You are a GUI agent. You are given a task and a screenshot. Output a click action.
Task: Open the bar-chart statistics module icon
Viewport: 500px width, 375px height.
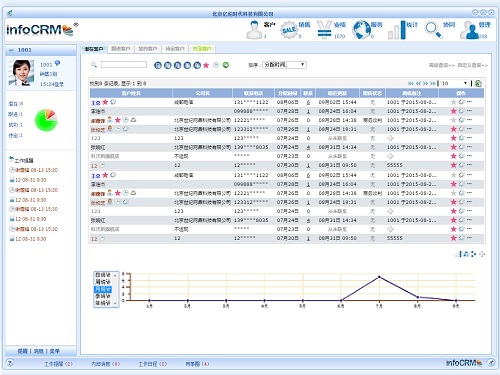(x=397, y=30)
